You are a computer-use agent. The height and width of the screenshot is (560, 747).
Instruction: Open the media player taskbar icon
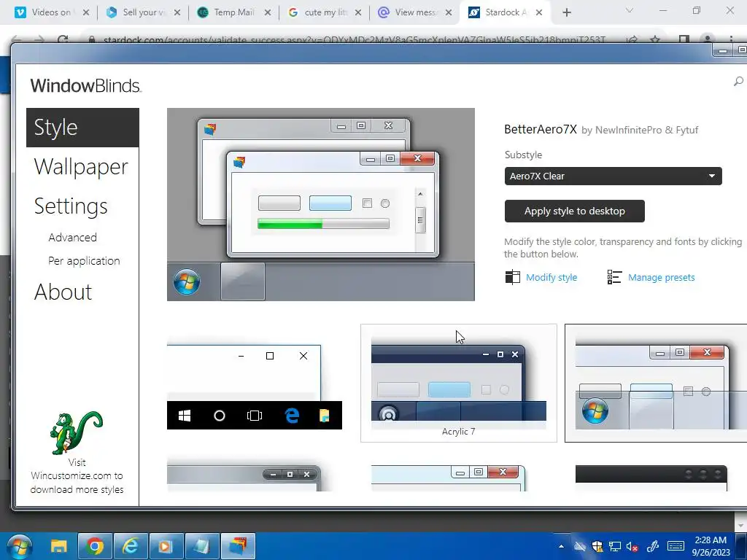(166, 546)
